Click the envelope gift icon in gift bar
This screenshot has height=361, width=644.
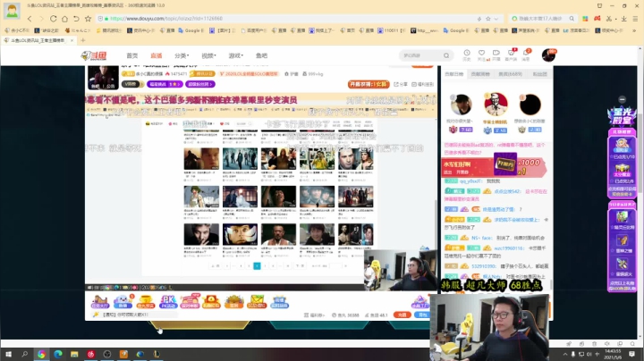(257, 302)
